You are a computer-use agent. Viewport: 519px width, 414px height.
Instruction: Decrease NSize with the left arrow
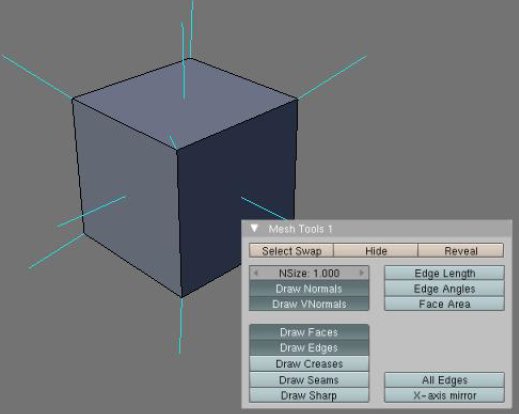pos(256,273)
